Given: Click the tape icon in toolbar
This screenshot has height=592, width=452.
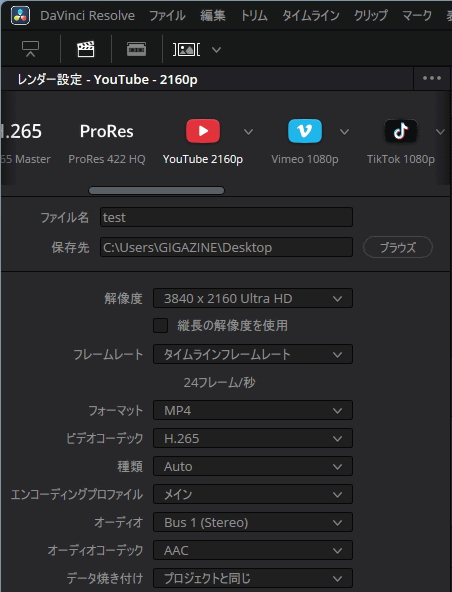Looking at the screenshot, I should (136, 49).
